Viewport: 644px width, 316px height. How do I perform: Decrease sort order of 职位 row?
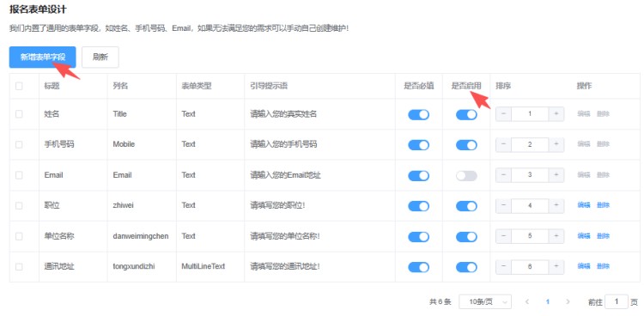tap(503, 205)
